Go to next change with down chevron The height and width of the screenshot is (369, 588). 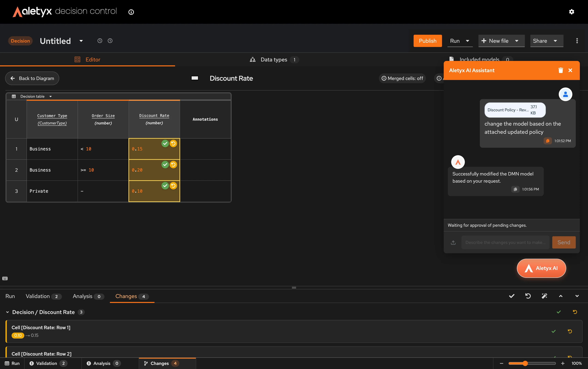pyautogui.click(x=577, y=296)
